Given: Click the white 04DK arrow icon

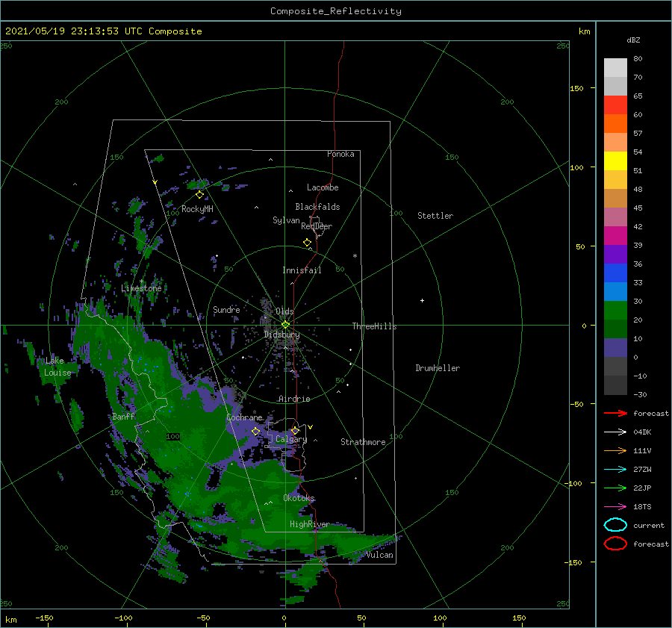Looking at the screenshot, I should tap(615, 432).
